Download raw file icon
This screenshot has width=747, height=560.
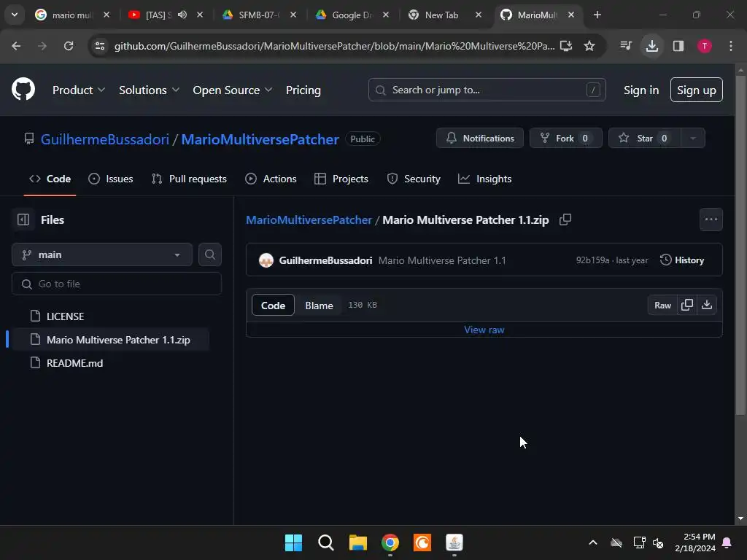coord(707,306)
